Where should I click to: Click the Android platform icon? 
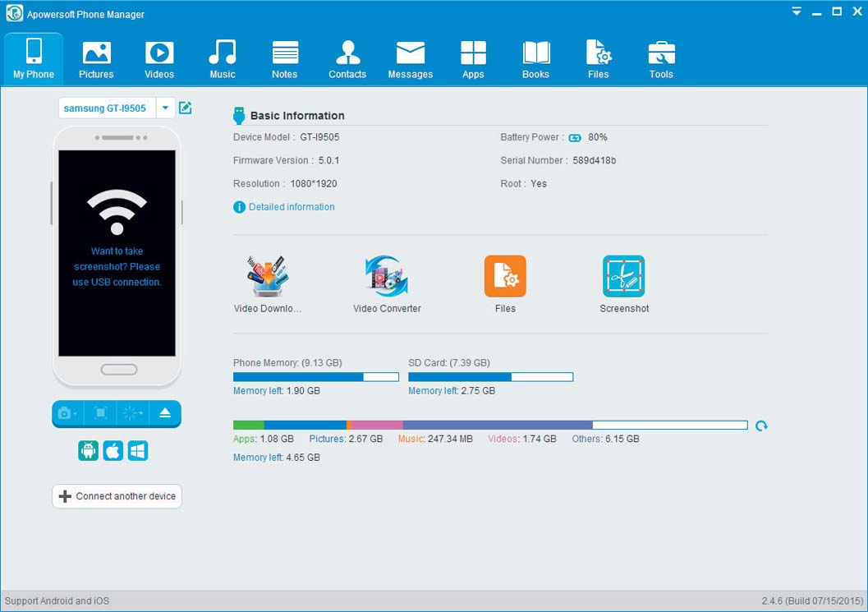88,451
